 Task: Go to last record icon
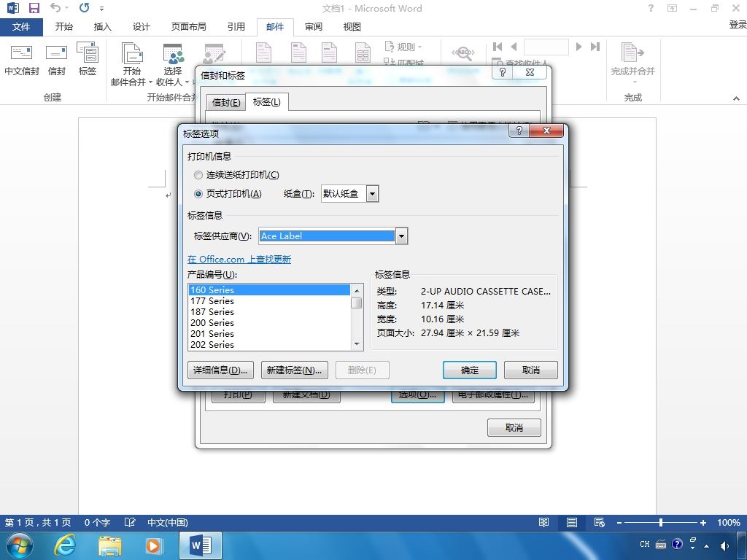coord(595,47)
